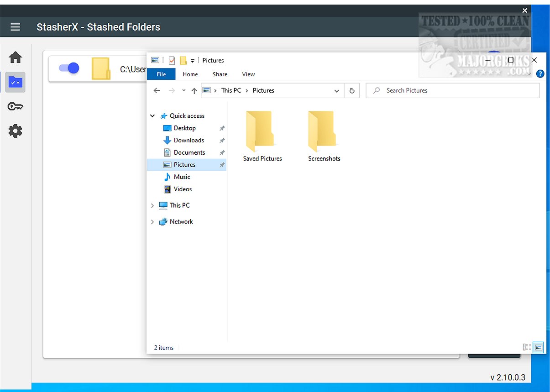Viewport: 550px width, 392px height.
Task: Open the Home ribbon tab
Action: [x=190, y=74]
